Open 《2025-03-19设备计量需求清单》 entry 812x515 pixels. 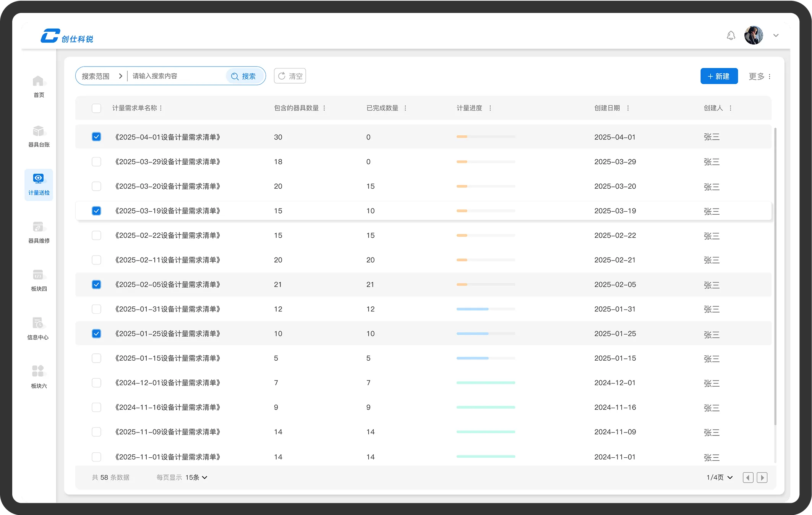(x=167, y=211)
